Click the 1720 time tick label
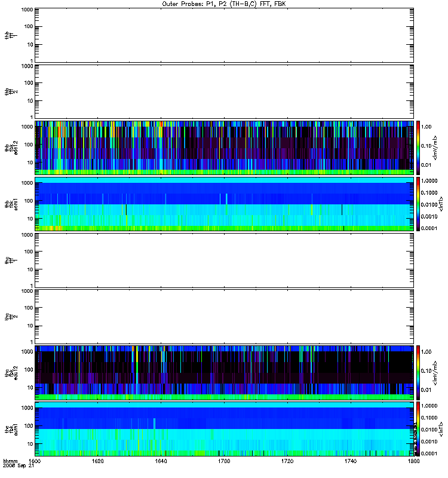448x478 pixels. pyautogui.click(x=287, y=461)
